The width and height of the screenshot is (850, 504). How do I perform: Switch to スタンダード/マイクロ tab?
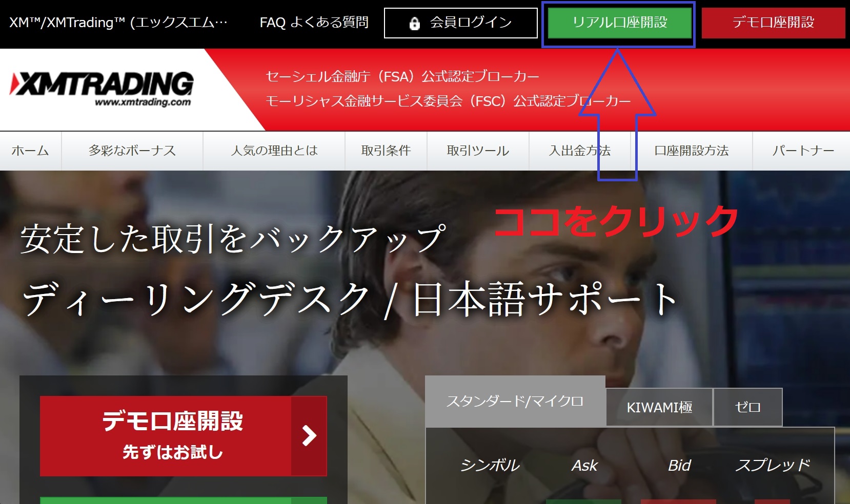click(x=515, y=402)
